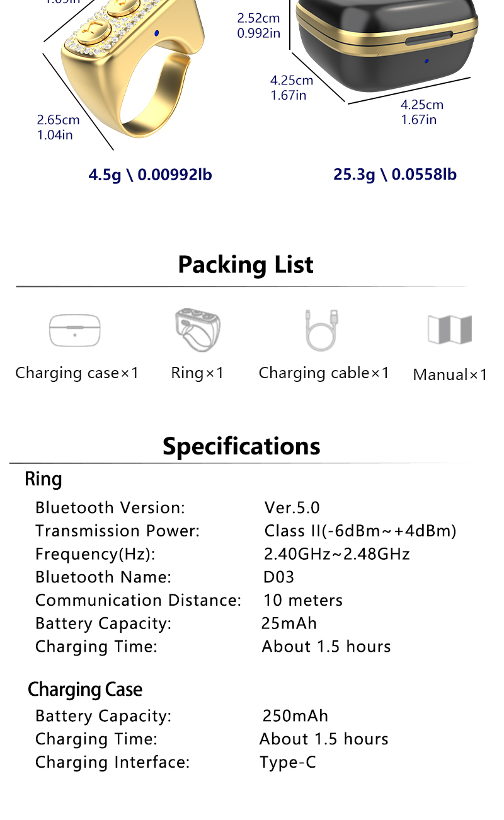
Task: Click the Bluetooth Version Ver.5.0 value
Action: tap(292, 508)
